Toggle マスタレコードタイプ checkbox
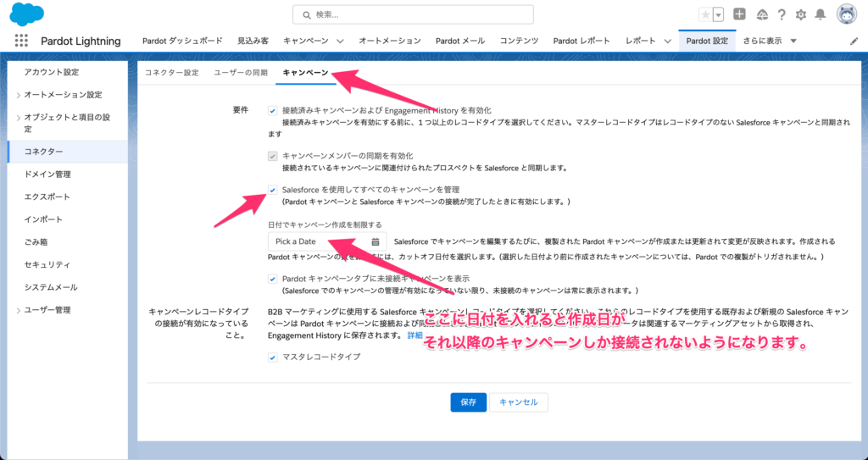This screenshot has width=868, height=460. tap(272, 357)
